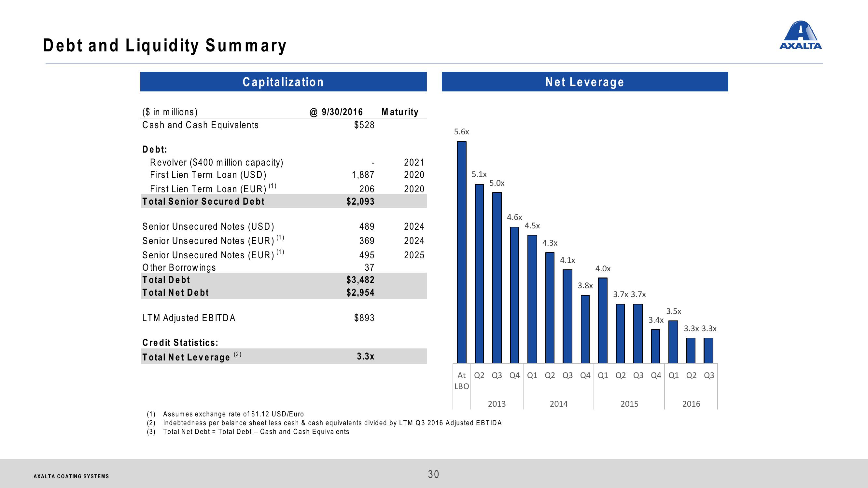Screen dimensions: 868x488
Task: Click the 4.3x data label
Action: (x=550, y=243)
